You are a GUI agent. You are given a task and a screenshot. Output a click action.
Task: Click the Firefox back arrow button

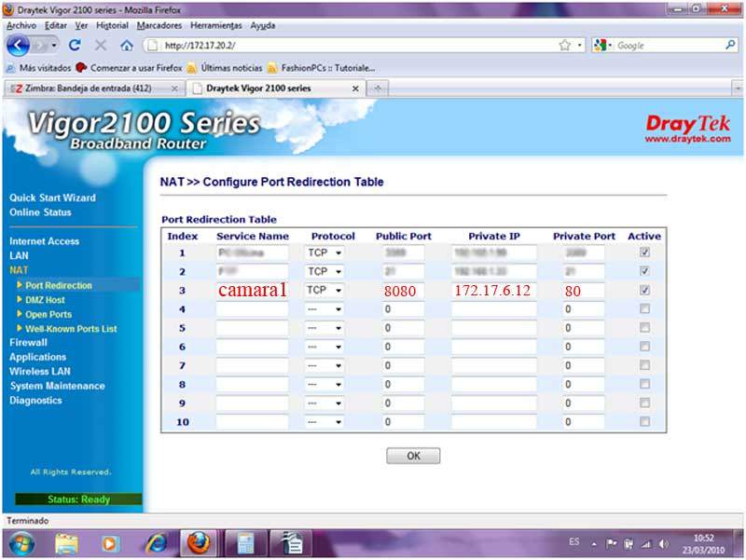pos(18,46)
